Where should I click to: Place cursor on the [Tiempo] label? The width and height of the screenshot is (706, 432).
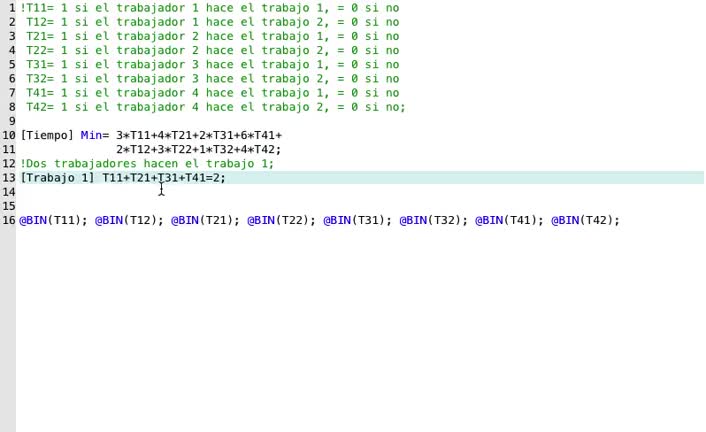[47, 135]
